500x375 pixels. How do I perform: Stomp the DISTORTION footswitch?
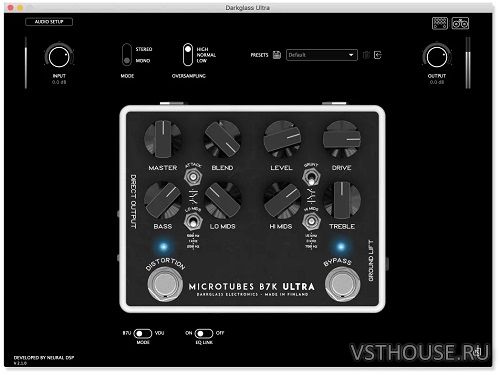[164, 284]
